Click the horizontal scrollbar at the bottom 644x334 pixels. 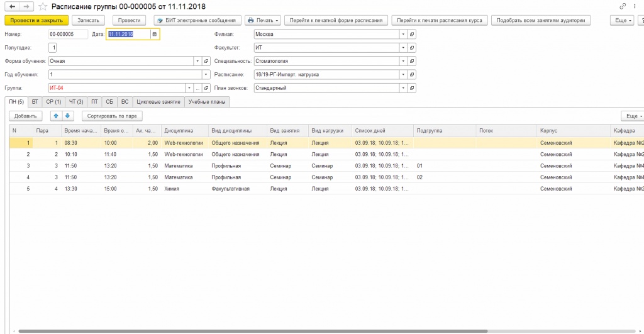click(x=252, y=330)
